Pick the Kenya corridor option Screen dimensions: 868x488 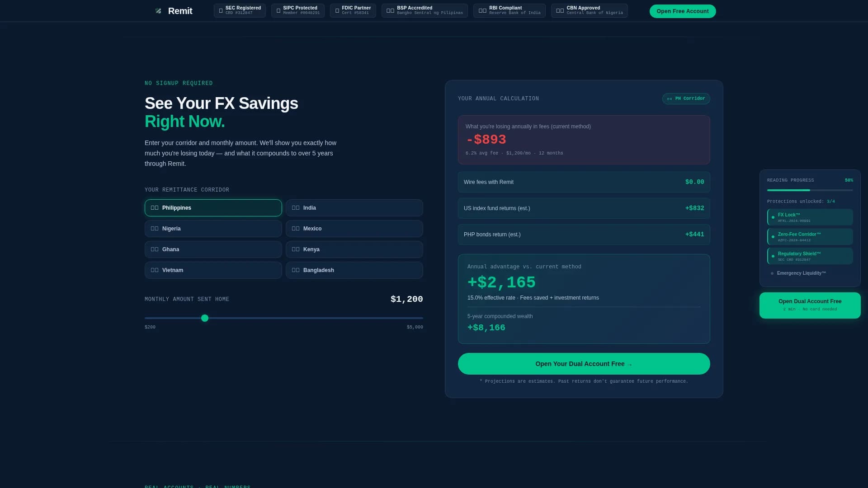point(354,249)
